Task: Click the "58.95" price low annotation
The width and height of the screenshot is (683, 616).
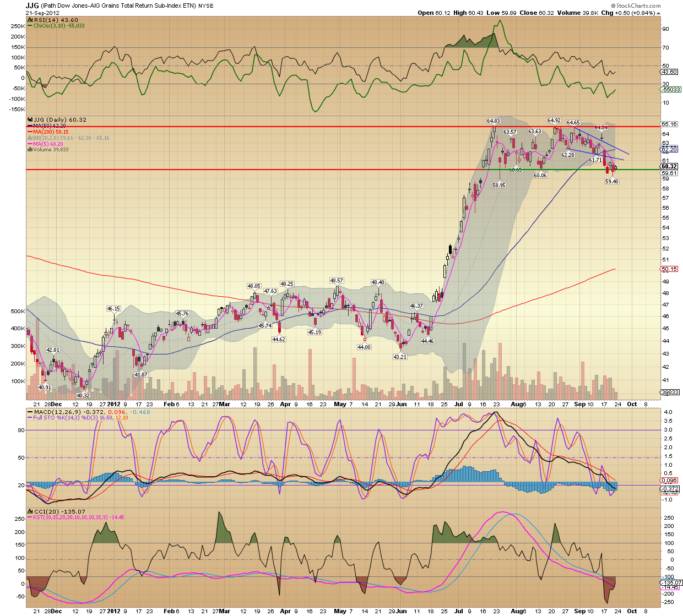Action: point(499,186)
